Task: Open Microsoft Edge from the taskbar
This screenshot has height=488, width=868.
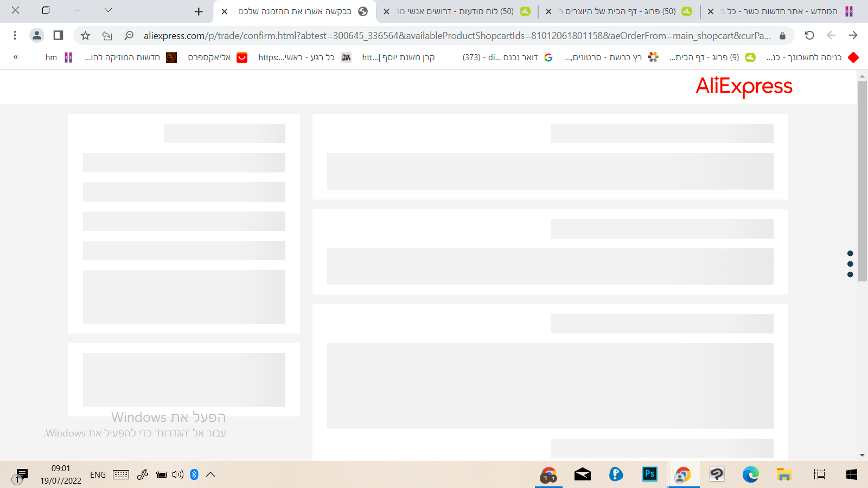Action: [751, 475]
